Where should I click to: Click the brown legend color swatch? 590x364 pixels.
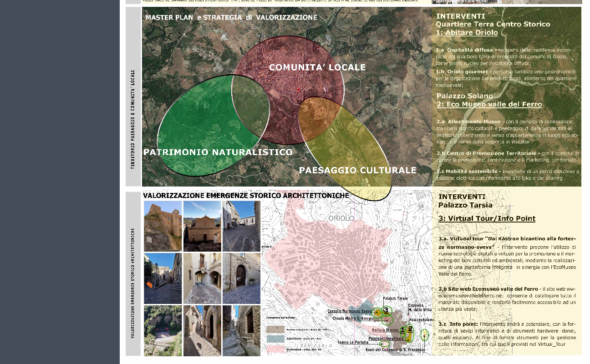coord(275,329)
